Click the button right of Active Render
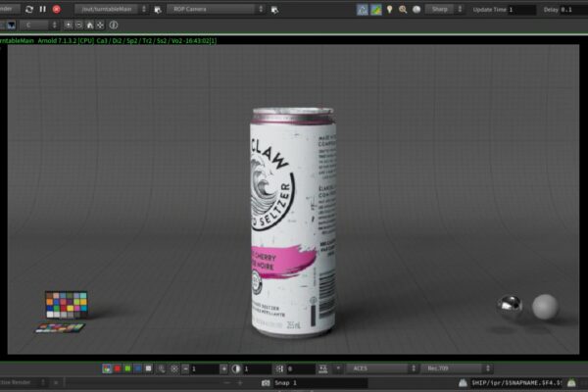The width and height of the screenshot is (588, 392). tap(56, 383)
